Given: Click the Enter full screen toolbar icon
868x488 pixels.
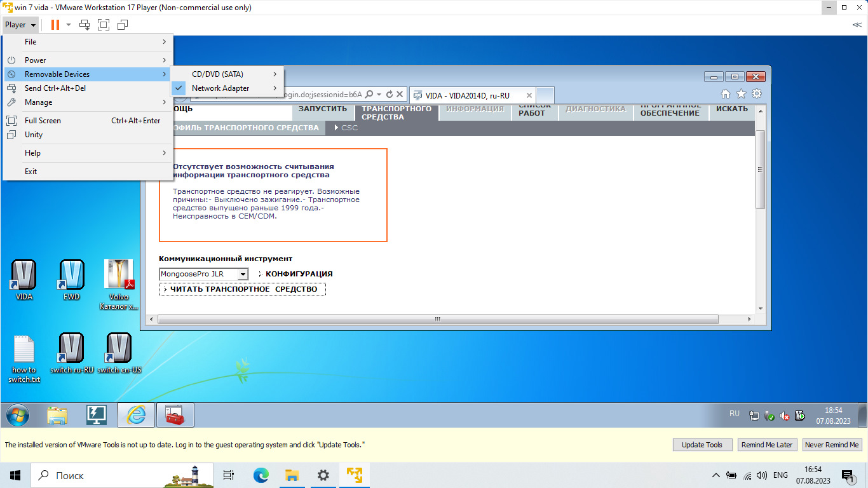Looking at the screenshot, I should click(x=104, y=25).
